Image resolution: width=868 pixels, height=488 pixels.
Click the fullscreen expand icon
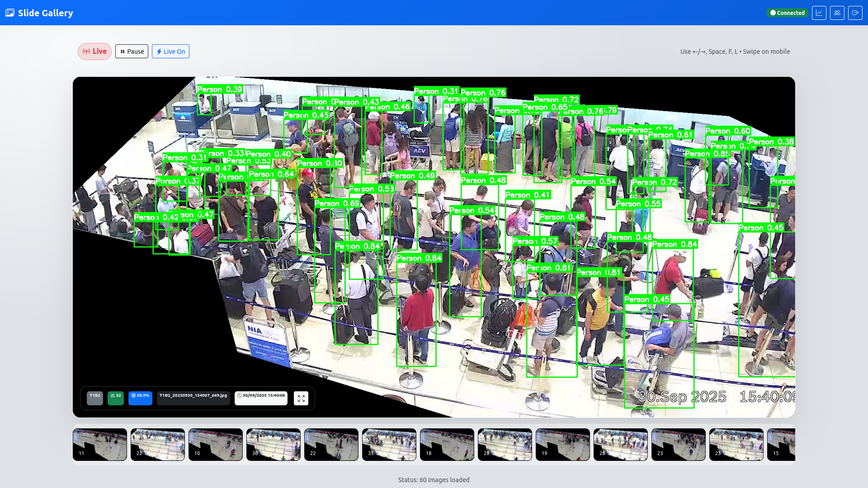pos(301,398)
